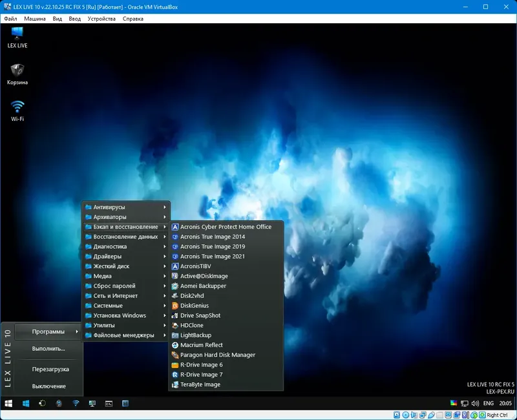Select Бэкап и восстановление category
Image resolution: width=517 pixels, height=420 pixels.
[x=125, y=227]
